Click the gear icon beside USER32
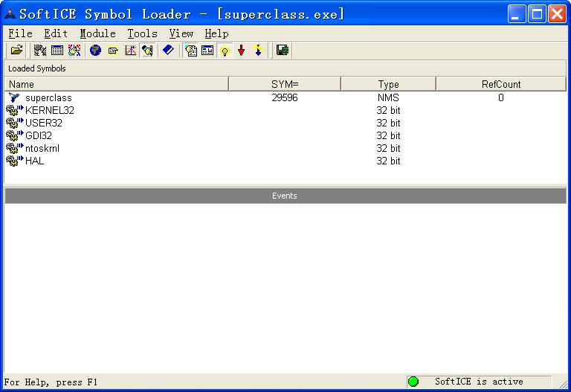 click(x=15, y=123)
